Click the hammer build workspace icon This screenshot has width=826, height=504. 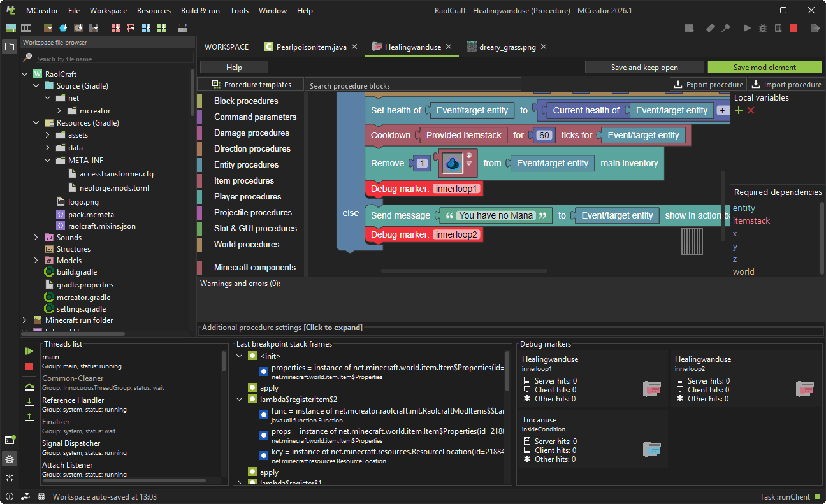point(726,28)
